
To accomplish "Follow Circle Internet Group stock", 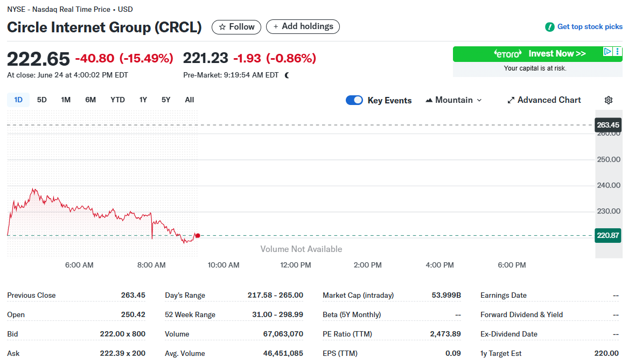I will coord(236,27).
